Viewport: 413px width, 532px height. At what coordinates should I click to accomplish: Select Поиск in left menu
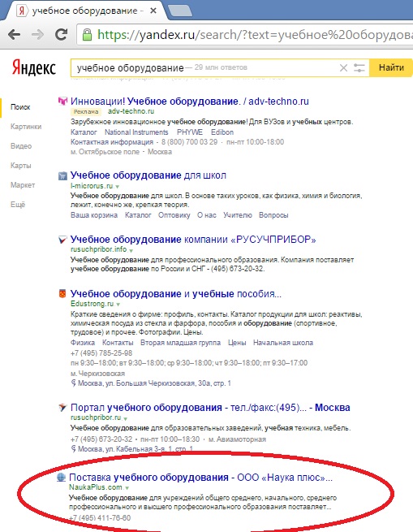coord(20,107)
